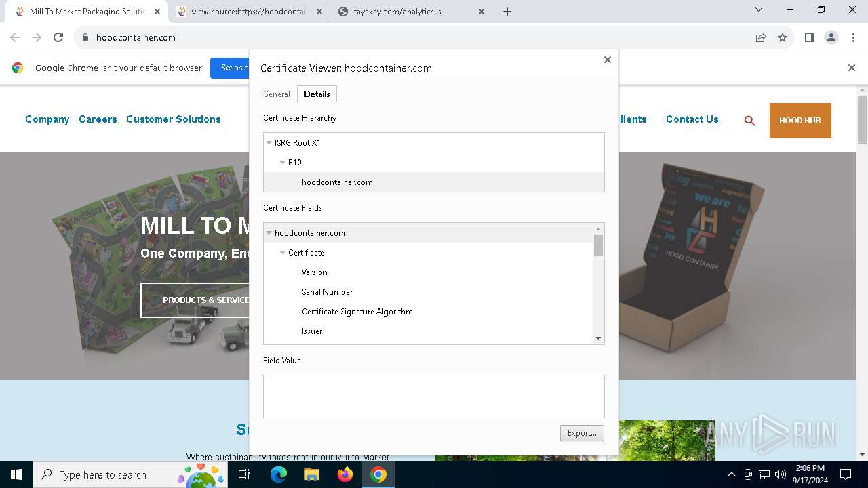
Task: Open the network tray icon
Action: (x=764, y=474)
